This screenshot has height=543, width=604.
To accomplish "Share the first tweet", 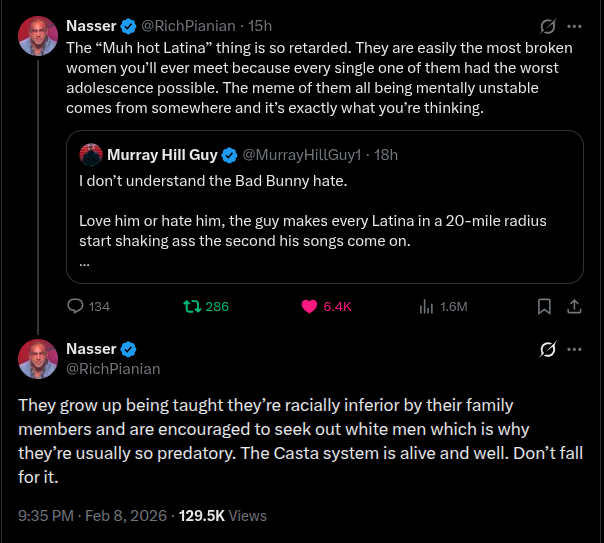I will coord(575,306).
